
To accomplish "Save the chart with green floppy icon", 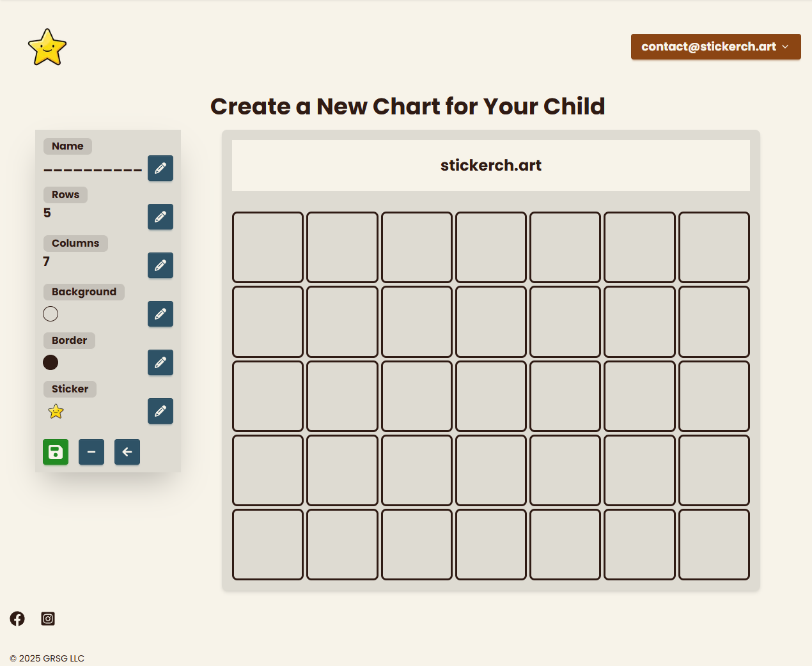I will (x=56, y=452).
